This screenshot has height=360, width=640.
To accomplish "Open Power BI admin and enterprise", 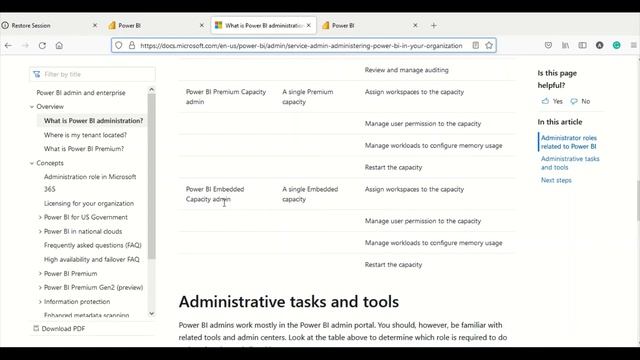I will point(81,93).
